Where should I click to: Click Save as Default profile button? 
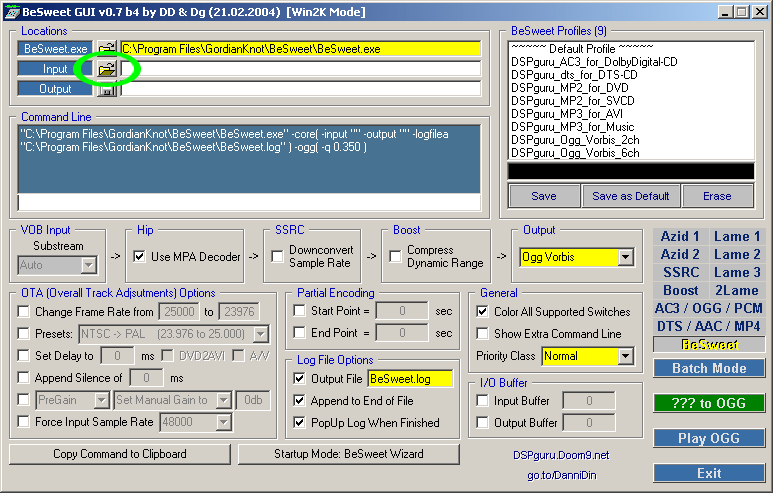pos(631,196)
